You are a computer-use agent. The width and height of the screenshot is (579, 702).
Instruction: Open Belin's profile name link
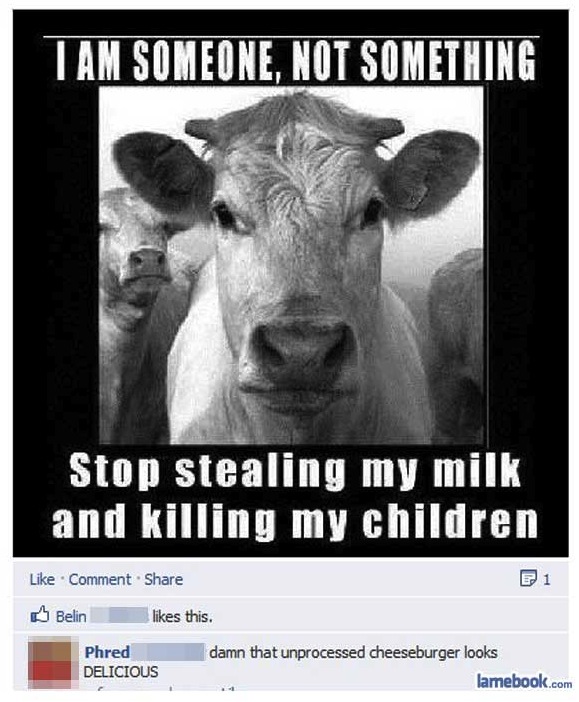(71, 616)
